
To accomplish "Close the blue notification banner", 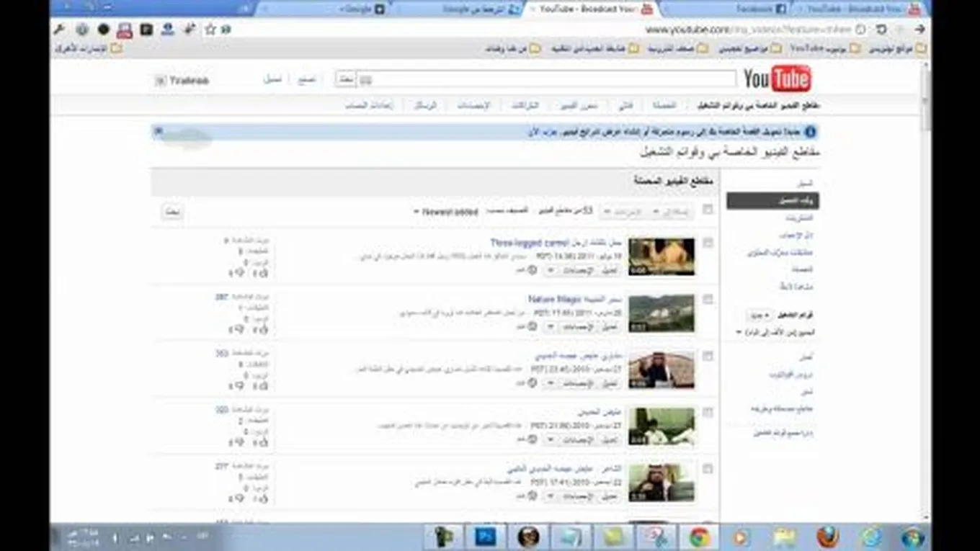I will [159, 131].
